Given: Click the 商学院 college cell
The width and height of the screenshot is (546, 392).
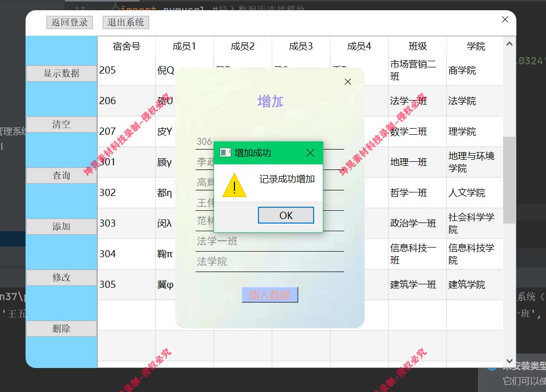Looking at the screenshot, I should click(x=475, y=70).
